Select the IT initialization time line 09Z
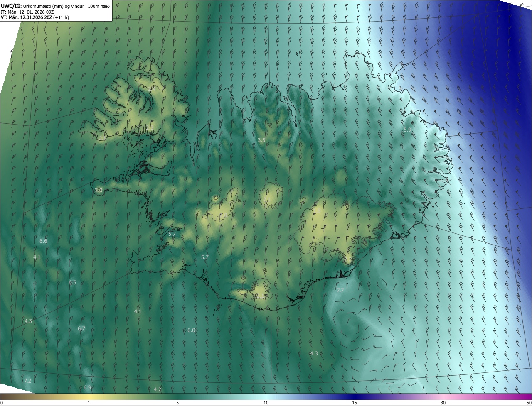Image resolution: width=532 pixels, height=406 pixels. pyautogui.click(x=27, y=12)
